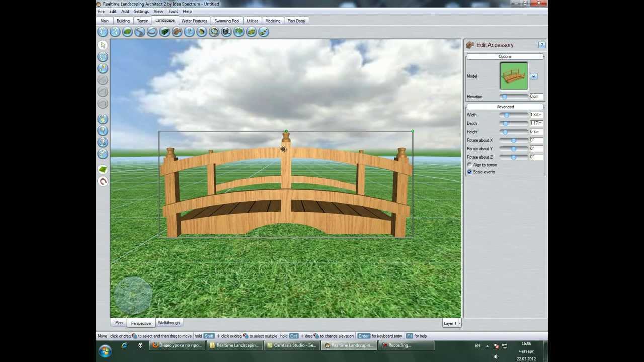Click the Elevation value field
Image resolution: width=644 pixels, height=362 pixels.
click(x=536, y=97)
